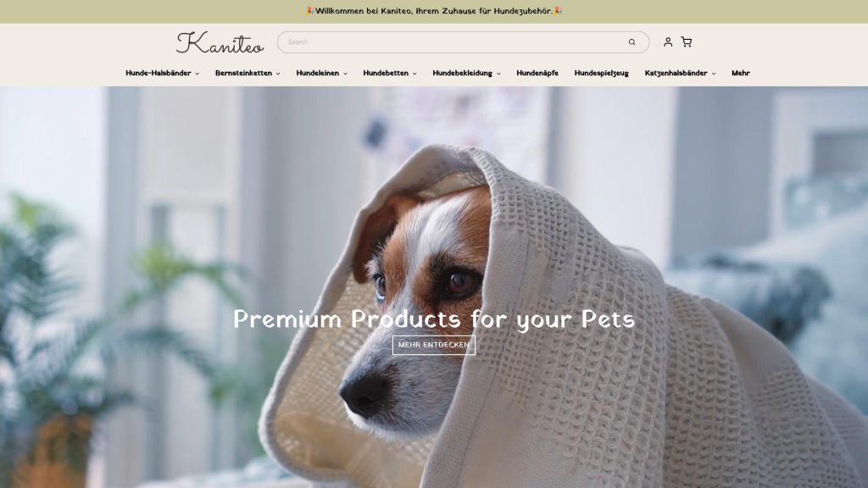Click the Willkommen bei Kaniteo announcement text
Image resolution: width=868 pixels, height=488 pixels.
434,11
